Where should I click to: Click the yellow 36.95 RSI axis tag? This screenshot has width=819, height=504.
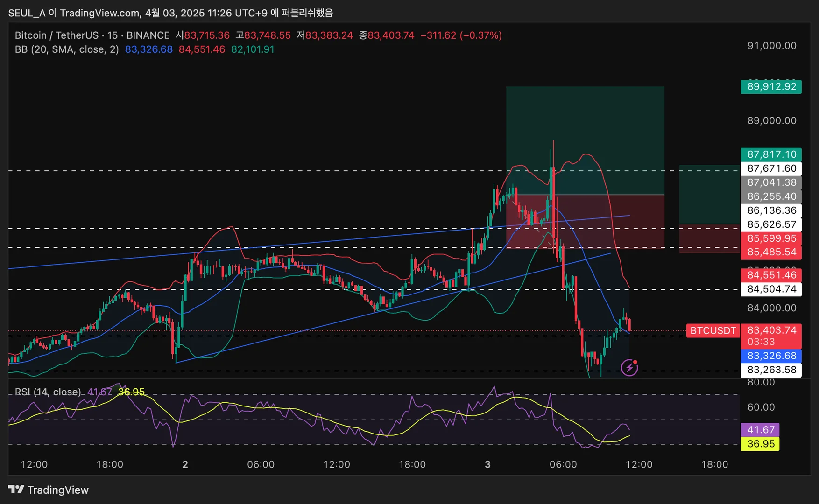(x=760, y=444)
